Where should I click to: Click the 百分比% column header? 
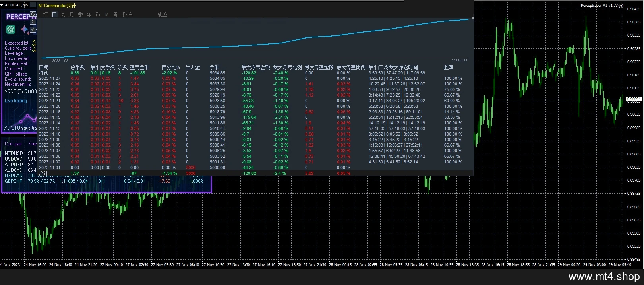tap(171, 67)
